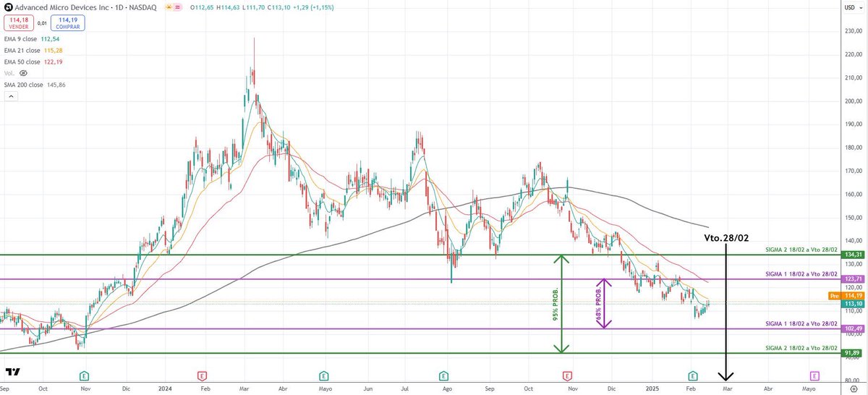This screenshot has height=395, width=868.
Task: Click the 150,00 price scale label
Action: click(854, 218)
